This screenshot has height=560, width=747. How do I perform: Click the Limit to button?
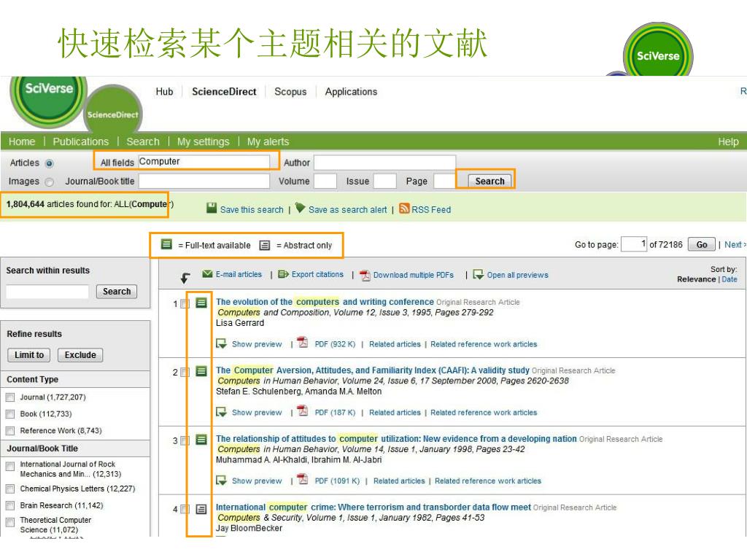point(29,355)
